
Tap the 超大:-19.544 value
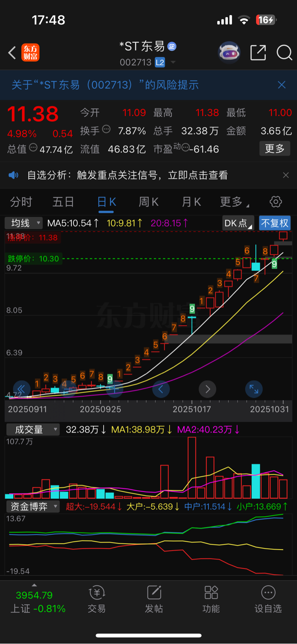[x=94, y=507]
